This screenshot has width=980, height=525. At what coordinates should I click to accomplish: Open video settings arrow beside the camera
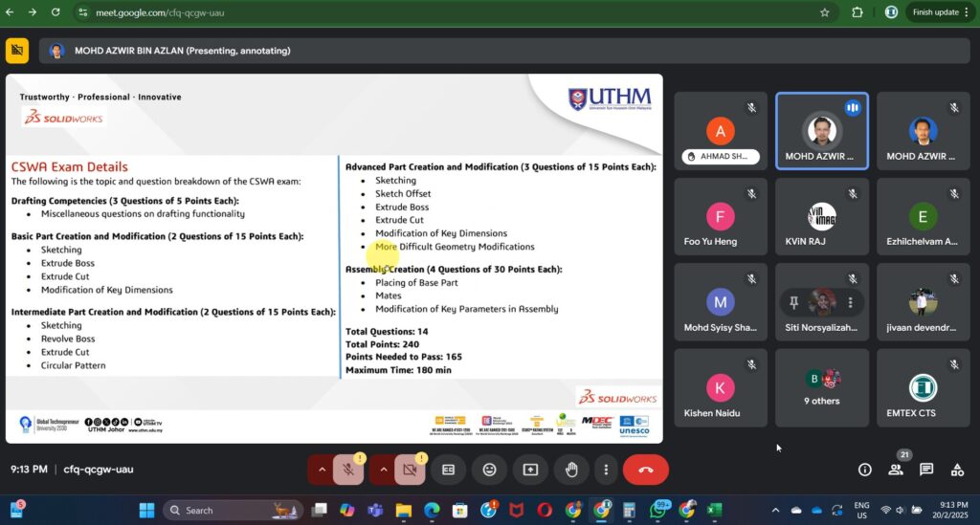(382, 470)
